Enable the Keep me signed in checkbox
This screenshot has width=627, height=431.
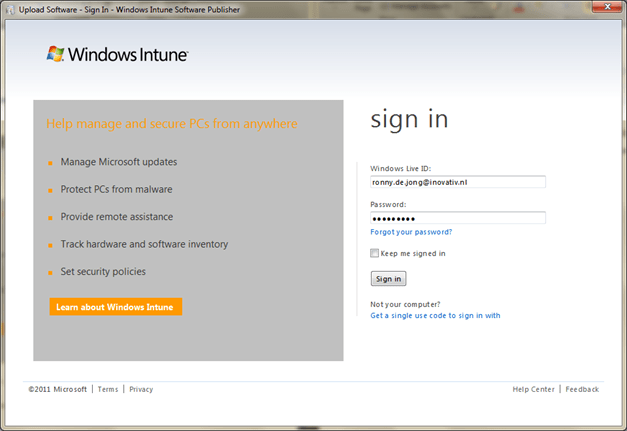pos(375,253)
